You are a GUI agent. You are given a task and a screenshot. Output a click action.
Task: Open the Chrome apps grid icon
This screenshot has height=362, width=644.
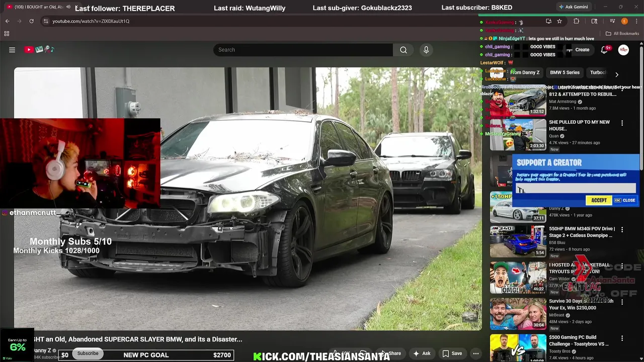pos(7,34)
